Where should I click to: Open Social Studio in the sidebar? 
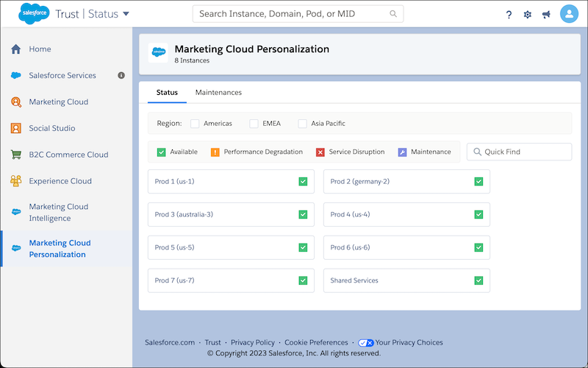click(52, 128)
